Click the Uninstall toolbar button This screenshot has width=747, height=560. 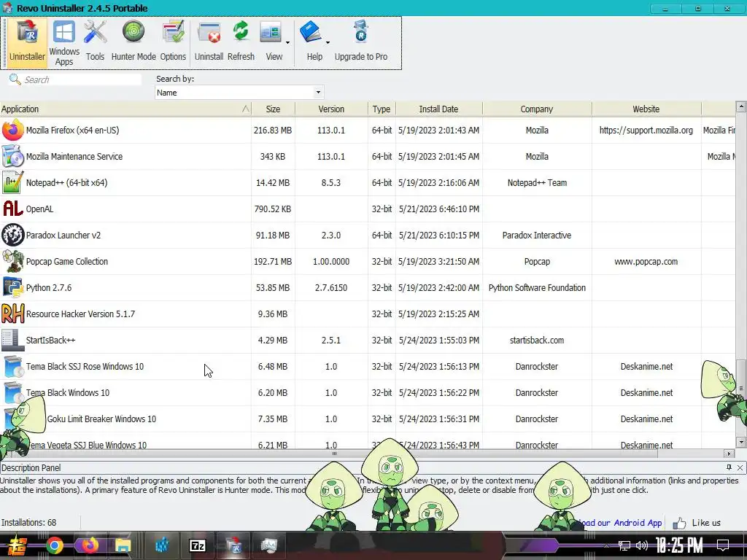pos(209,42)
